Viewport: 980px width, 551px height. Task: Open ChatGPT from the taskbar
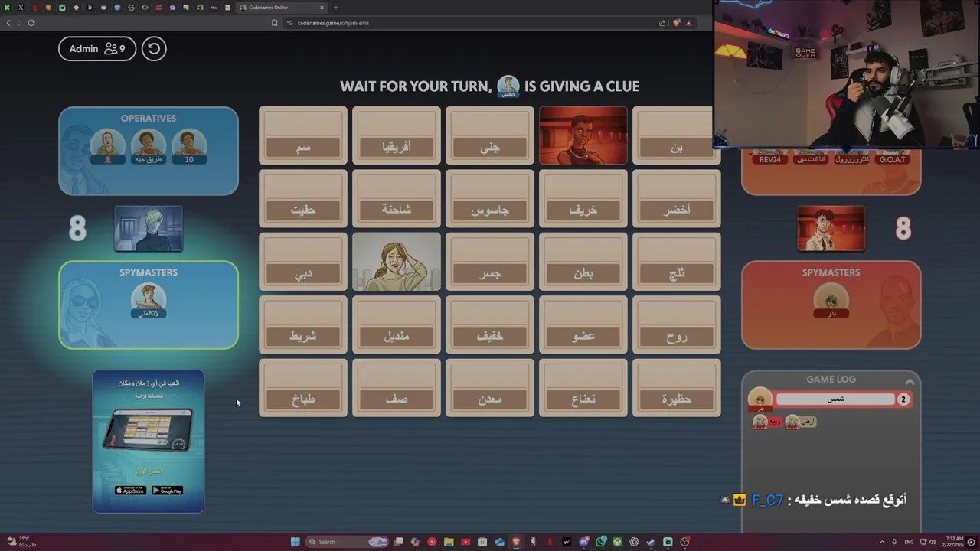[634, 542]
